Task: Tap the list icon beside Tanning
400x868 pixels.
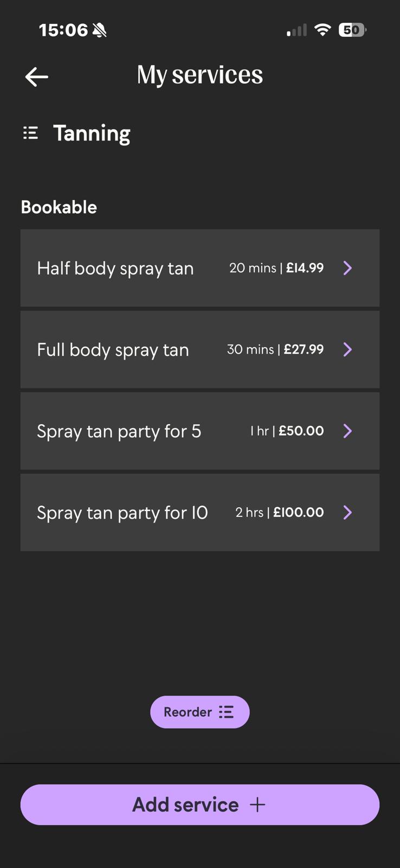Action: pyautogui.click(x=30, y=133)
